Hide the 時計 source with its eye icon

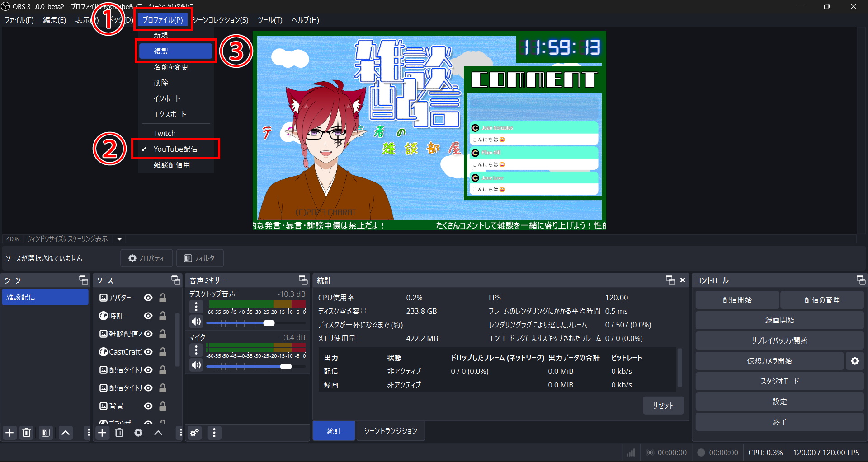148,316
